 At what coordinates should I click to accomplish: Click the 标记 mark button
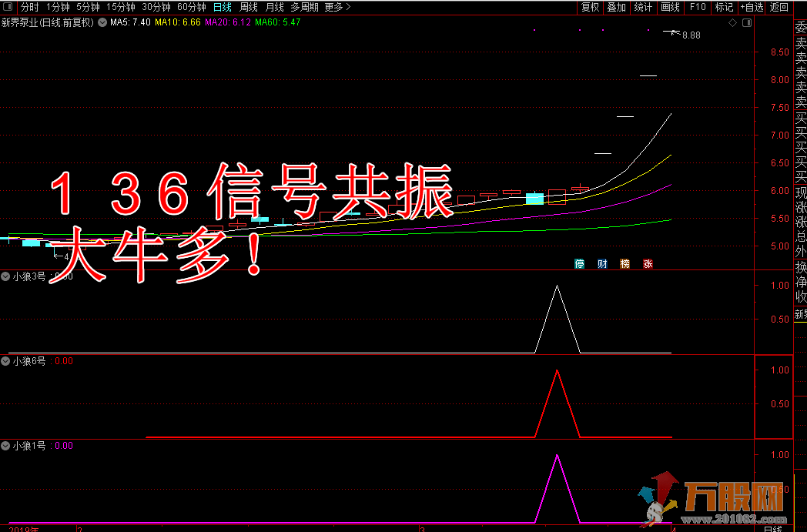pyautogui.click(x=724, y=7)
